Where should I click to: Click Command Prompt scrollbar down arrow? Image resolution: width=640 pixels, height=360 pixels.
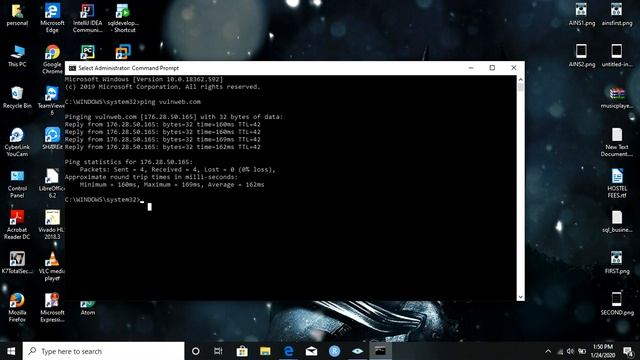520,297
